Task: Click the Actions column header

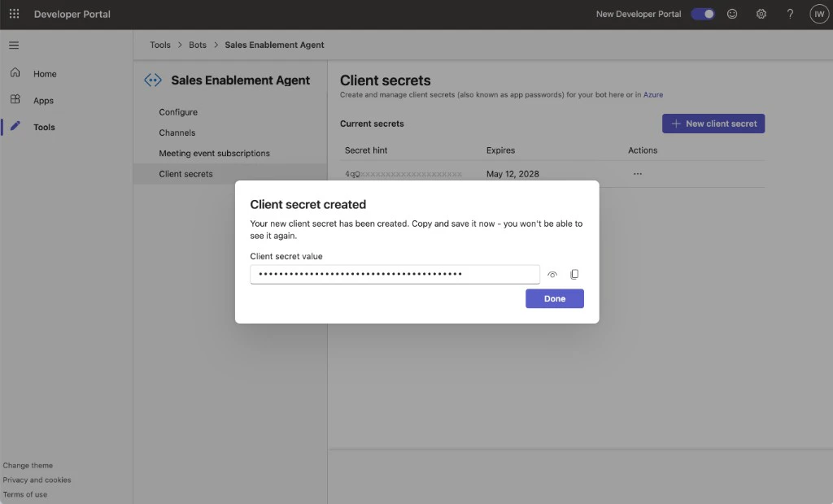Action: coord(643,150)
